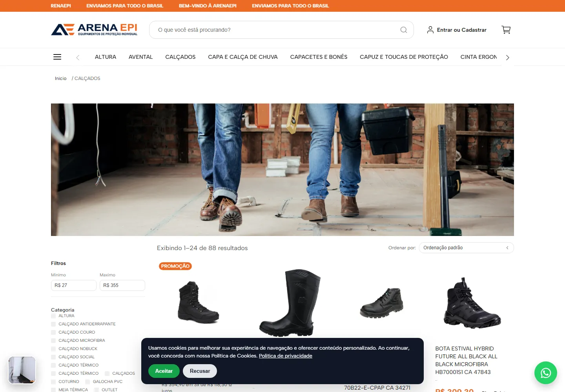Enable the CALÇADO SOCIAL checkbox
Image resolution: width=565 pixels, height=392 pixels.
pos(53,357)
